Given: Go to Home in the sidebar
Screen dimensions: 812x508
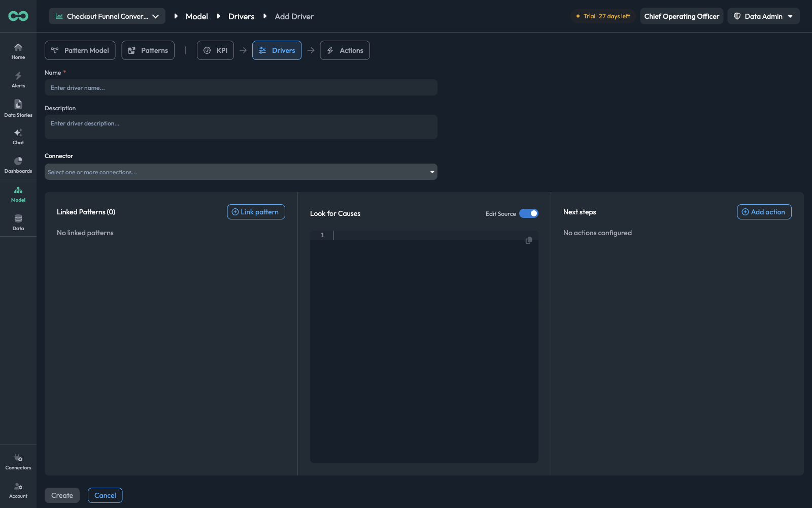Looking at the screenshot, I should [18, 51].
